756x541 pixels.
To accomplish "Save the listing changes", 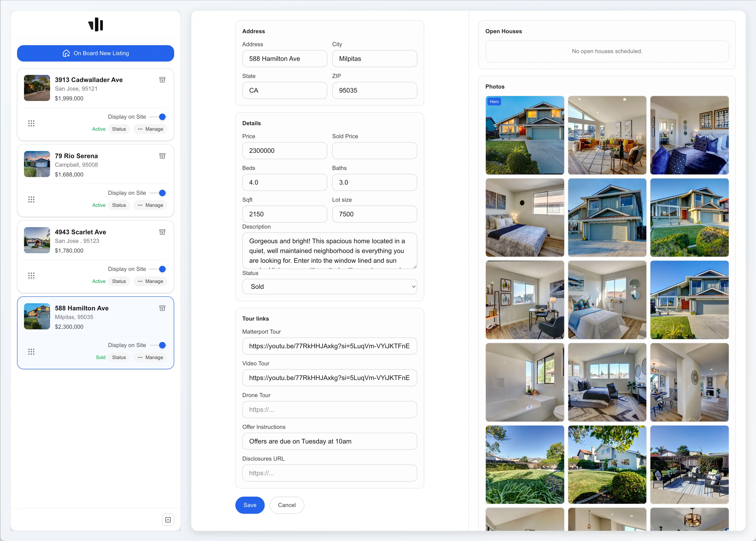I will pyautogui.click(x=250, y=505).
